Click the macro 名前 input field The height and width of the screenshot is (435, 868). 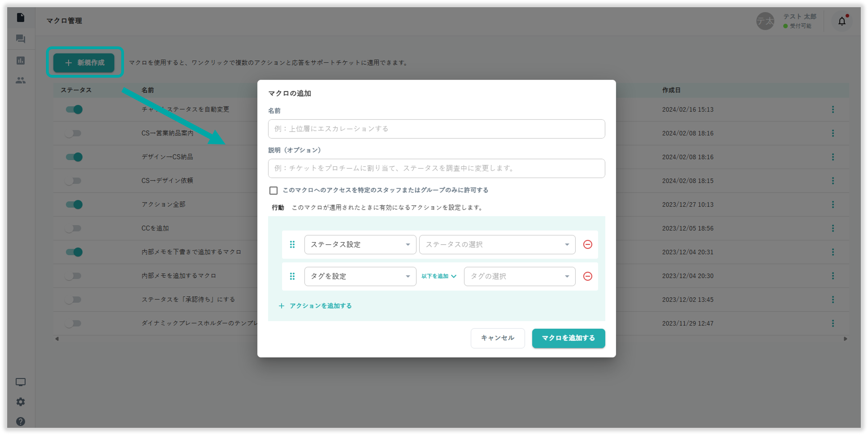436,129
